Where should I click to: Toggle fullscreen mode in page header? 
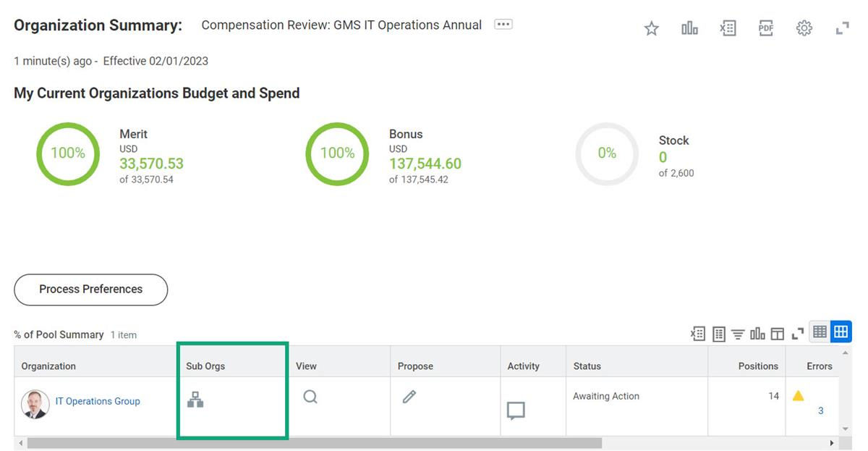[x=842, y=28]
